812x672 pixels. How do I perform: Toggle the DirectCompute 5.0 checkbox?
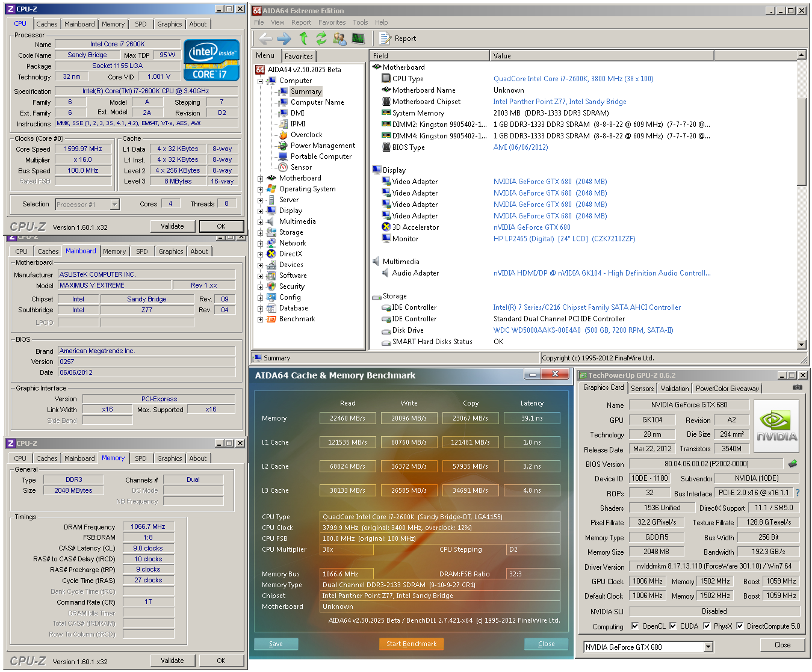[740, 626]
